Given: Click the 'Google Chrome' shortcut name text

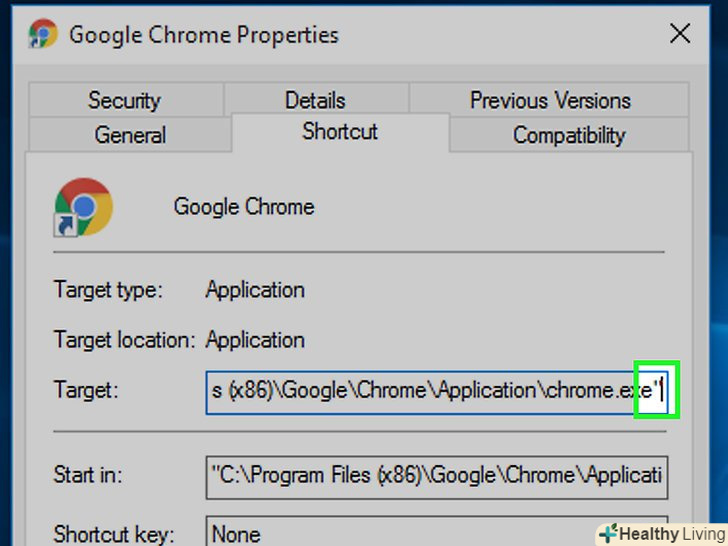Looking at the screenshot, I should point(244,207).
